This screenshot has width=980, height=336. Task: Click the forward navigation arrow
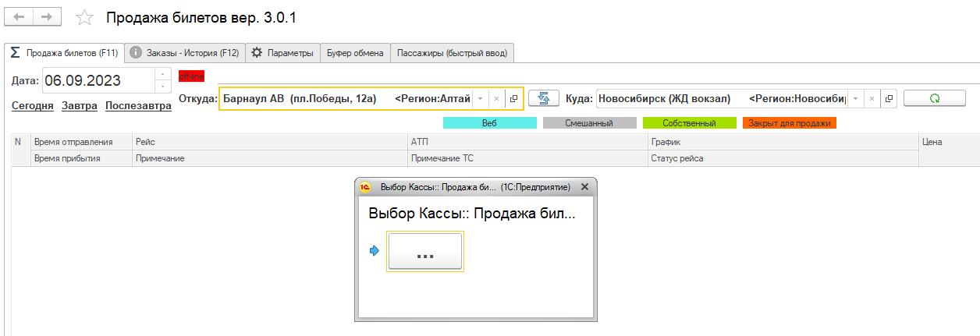[x=47, y=16]
